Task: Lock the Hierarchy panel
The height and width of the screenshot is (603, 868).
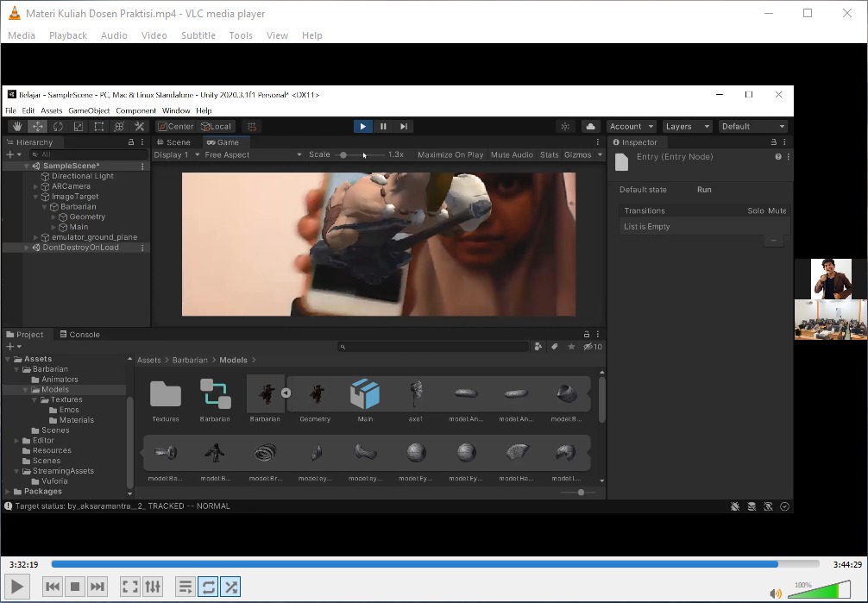Action: coord(131,142)
